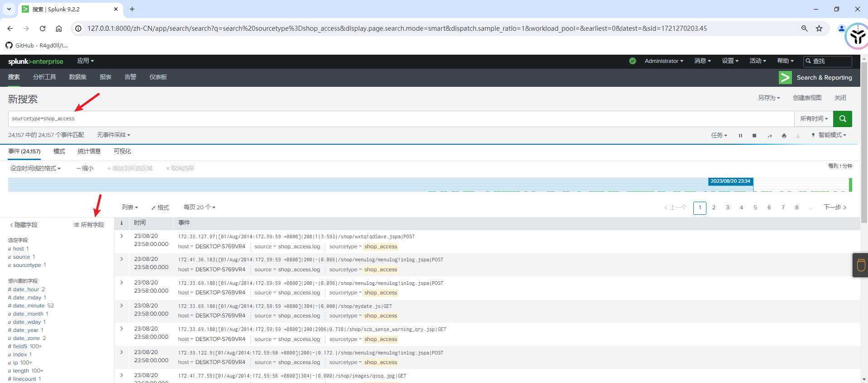The width and height of the screenshot is (868, 383).
Task: Go to results page 2
Action: [x=714, y=208]
